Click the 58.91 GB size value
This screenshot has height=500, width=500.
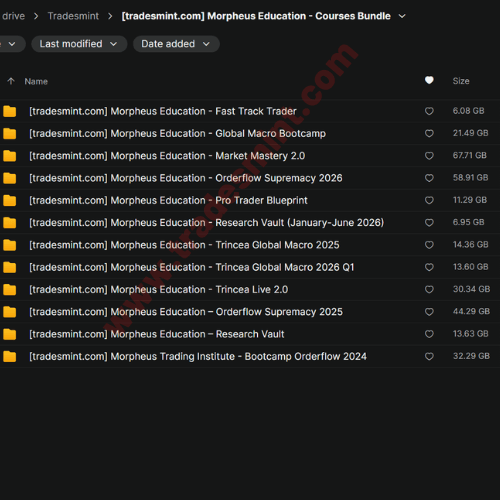pyautogui.click(x=470, y=178)
